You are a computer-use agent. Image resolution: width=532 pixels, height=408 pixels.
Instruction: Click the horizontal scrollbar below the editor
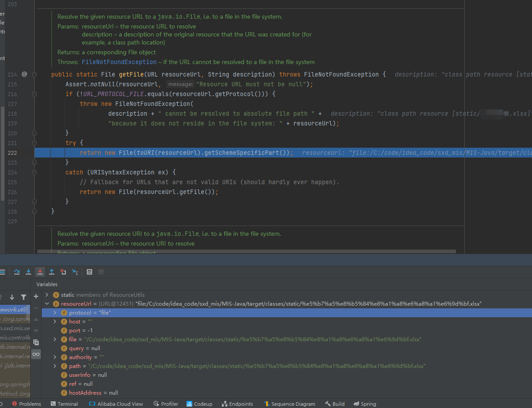point(245,253)
